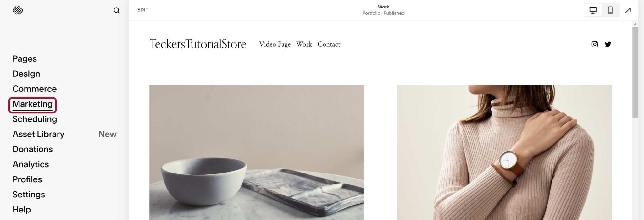Open the Asset Library
This screenshot has width=644, height=220.
point(38,134)
